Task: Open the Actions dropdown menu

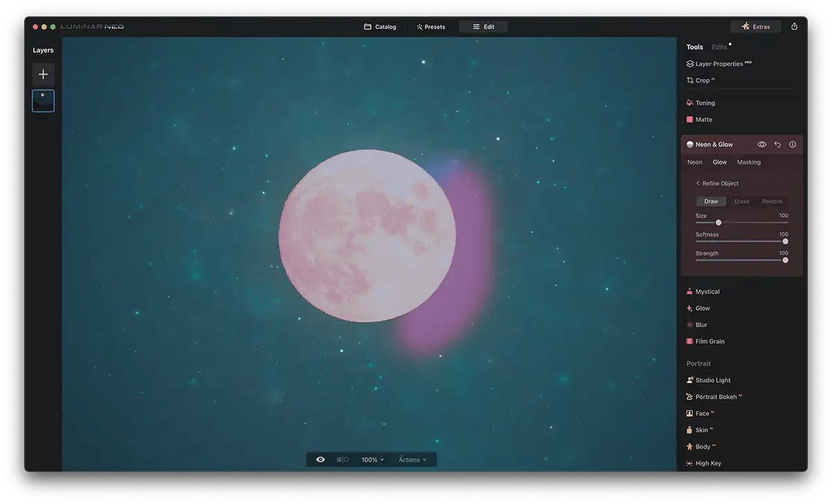Action: point(413,460)
